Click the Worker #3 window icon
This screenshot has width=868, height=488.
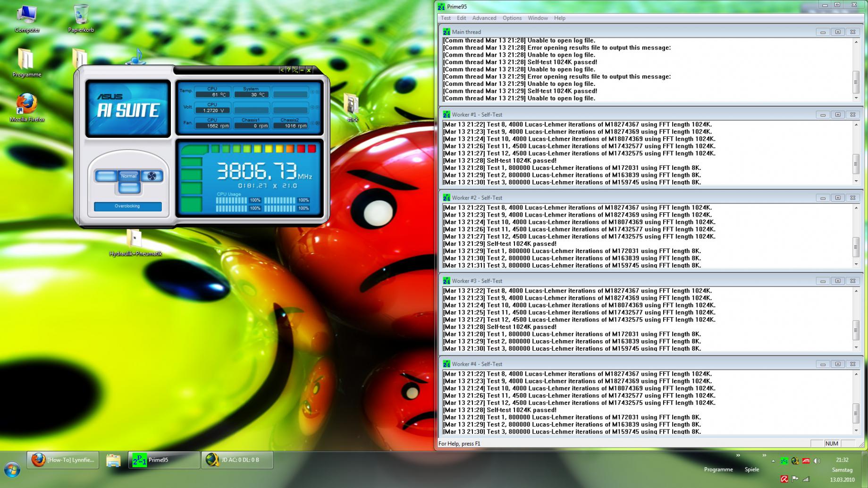coord(447,280)
